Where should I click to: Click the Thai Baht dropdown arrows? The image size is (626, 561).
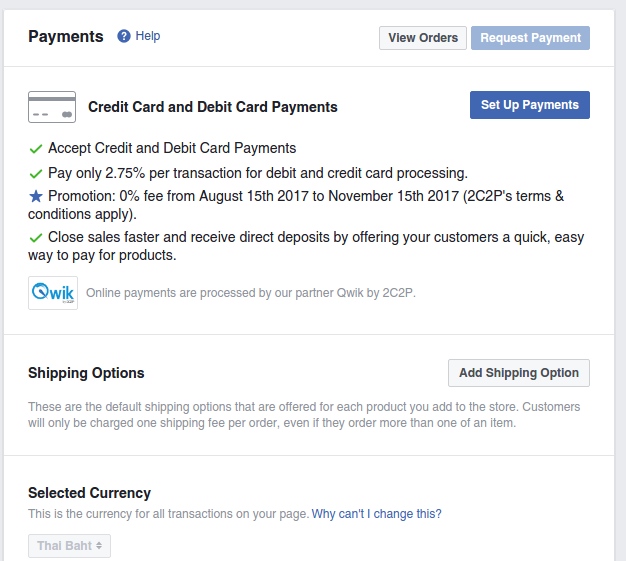pyautogui.click(x=99, y=545)
